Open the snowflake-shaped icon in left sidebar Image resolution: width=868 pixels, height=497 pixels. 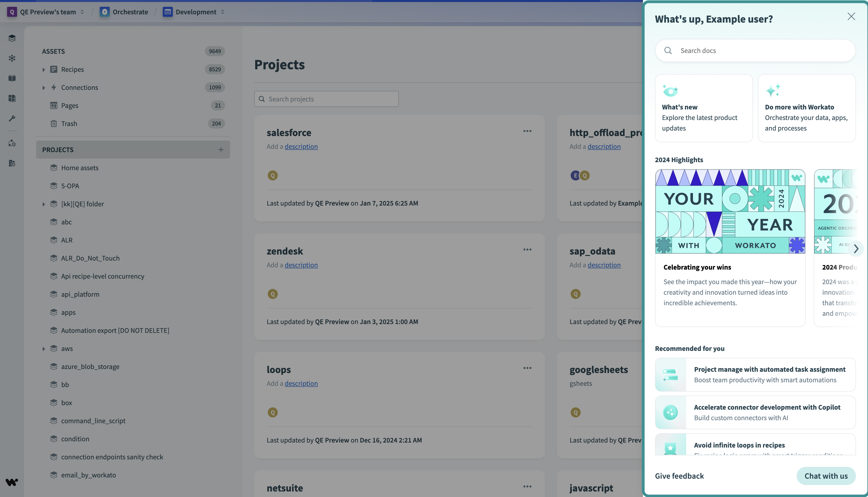(x=12, y=58)
